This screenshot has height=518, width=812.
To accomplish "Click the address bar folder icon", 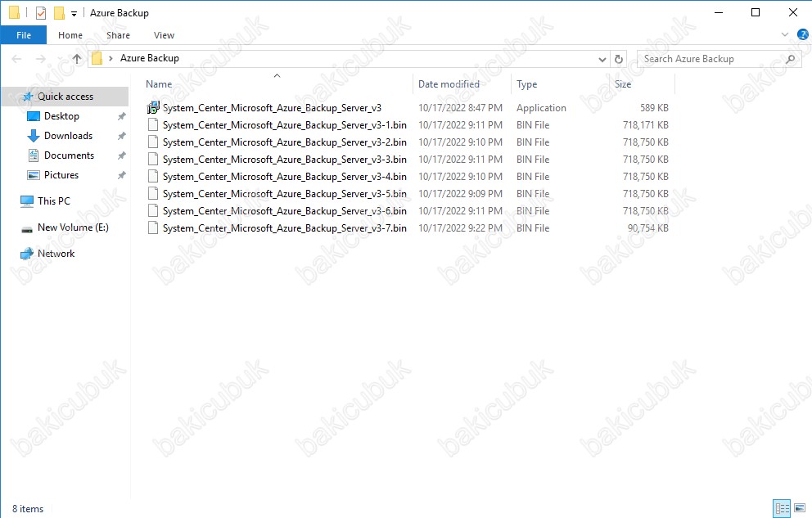I will click(x=97, y=58).
